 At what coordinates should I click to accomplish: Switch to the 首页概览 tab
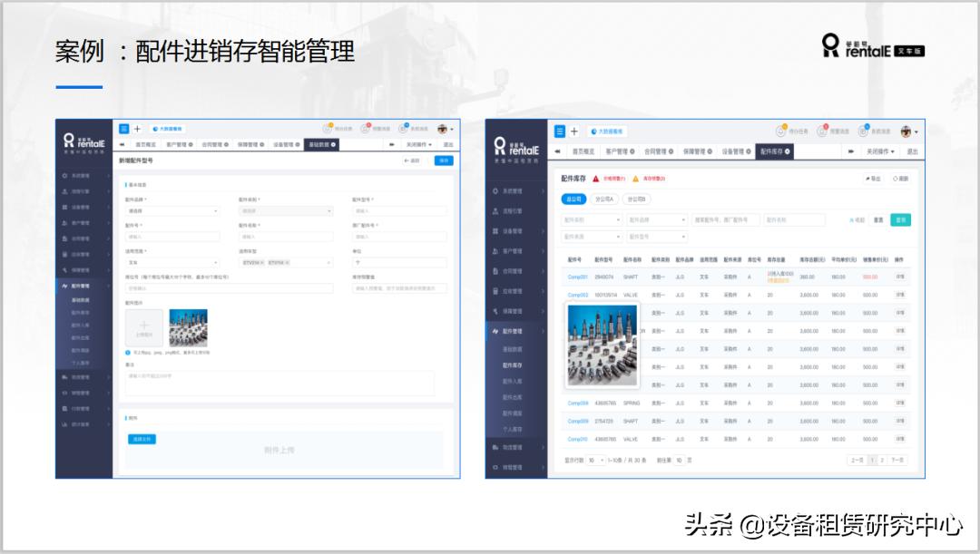tap(584, 150)
